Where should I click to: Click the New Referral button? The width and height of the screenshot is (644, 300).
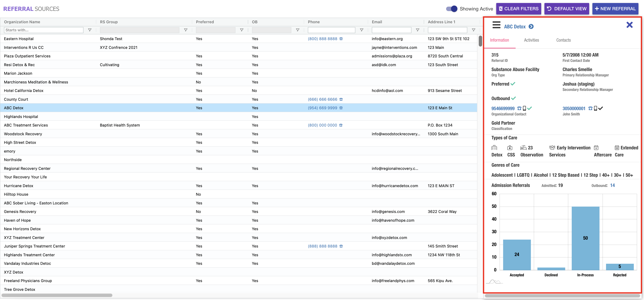pos(615,9)
